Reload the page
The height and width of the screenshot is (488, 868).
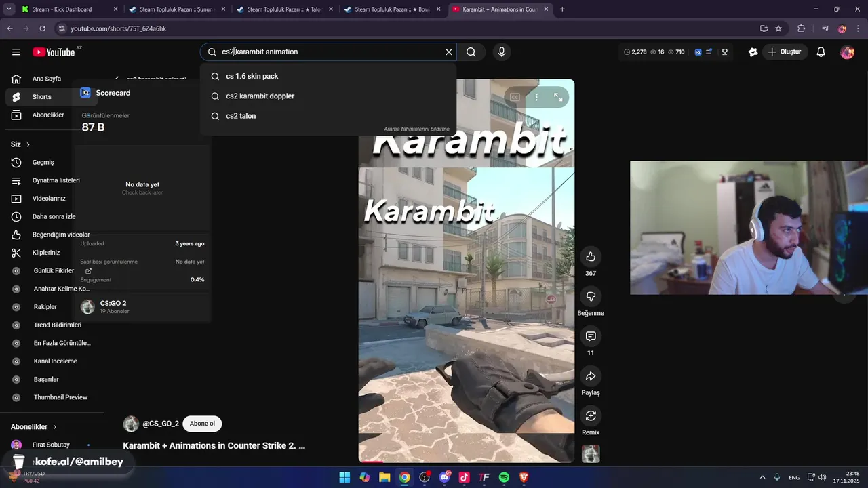click(43, 28)
